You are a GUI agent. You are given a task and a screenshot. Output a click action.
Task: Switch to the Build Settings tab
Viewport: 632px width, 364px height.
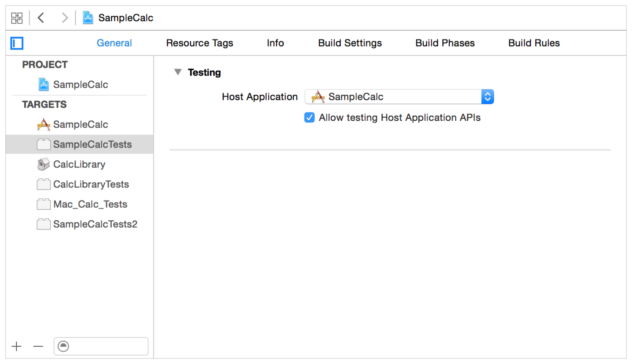click(350, 43)
